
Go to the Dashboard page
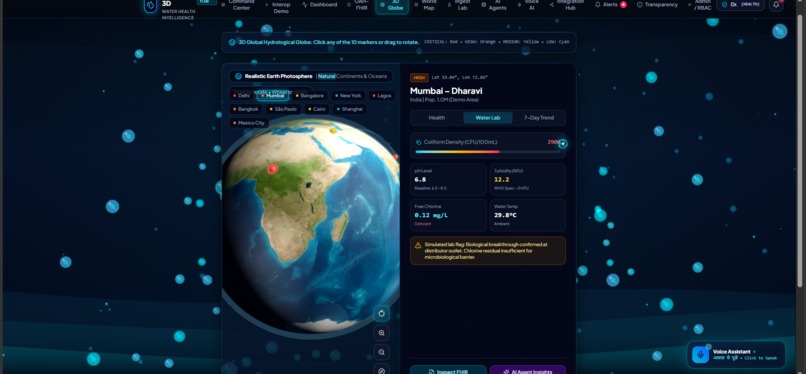[320, 5]
